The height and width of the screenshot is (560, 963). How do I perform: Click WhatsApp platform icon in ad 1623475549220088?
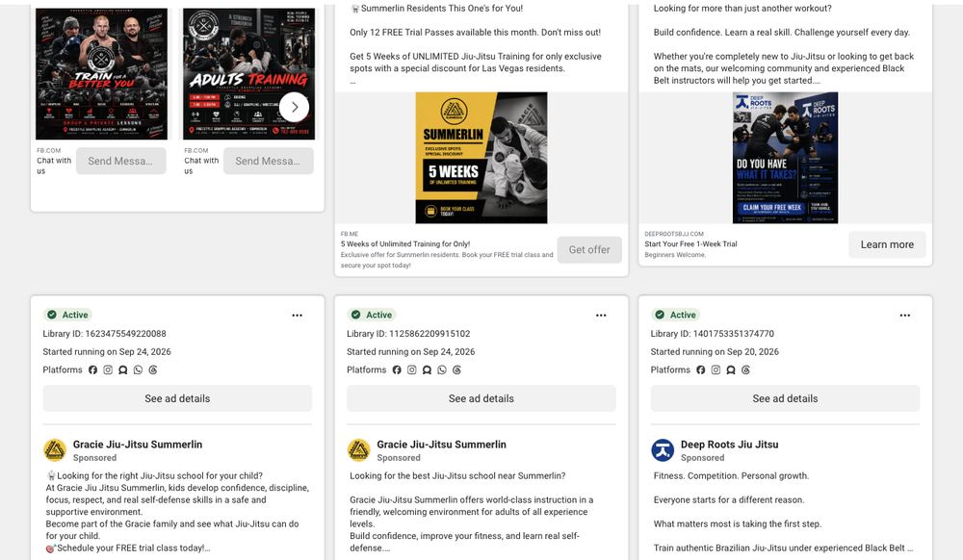(x=138, y=369)
